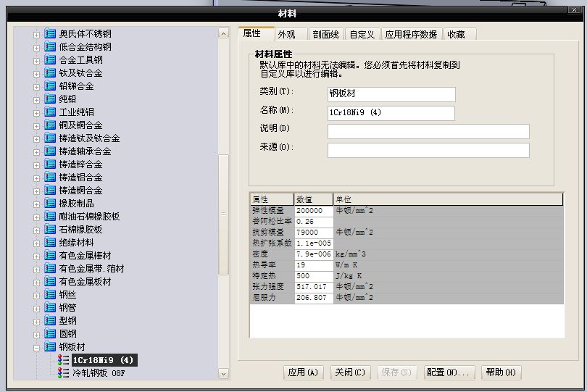Click the 张力强度 value 517.017
587x392 pixels.
314,287
